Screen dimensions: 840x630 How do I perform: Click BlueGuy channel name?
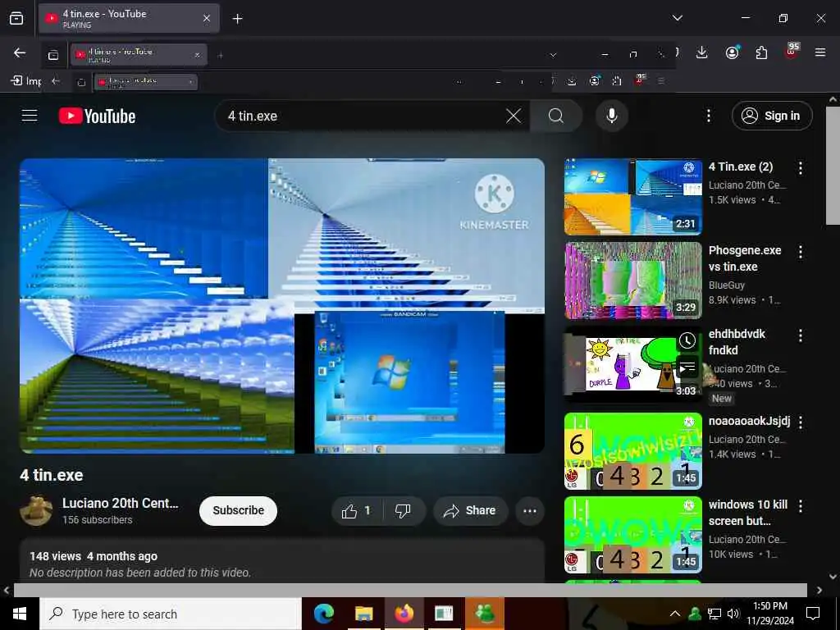pyautogui.click(x=727, y=285)
